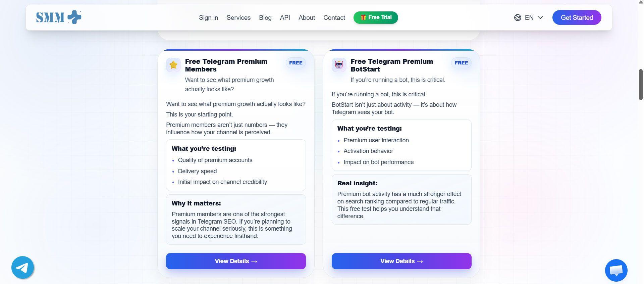Click the FREE badge on BotStart card
This screenshot has height=284, width=644.
[461, 63]
